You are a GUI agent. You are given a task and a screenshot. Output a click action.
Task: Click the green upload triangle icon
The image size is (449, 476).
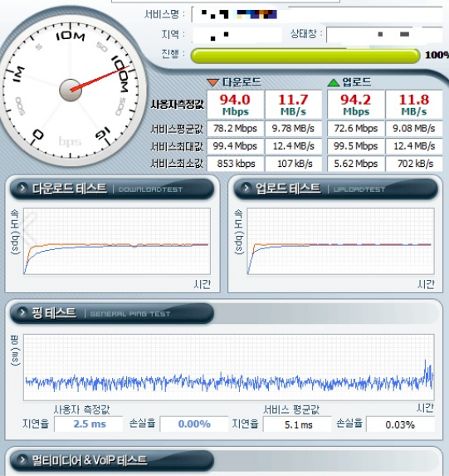coord(334,82)
